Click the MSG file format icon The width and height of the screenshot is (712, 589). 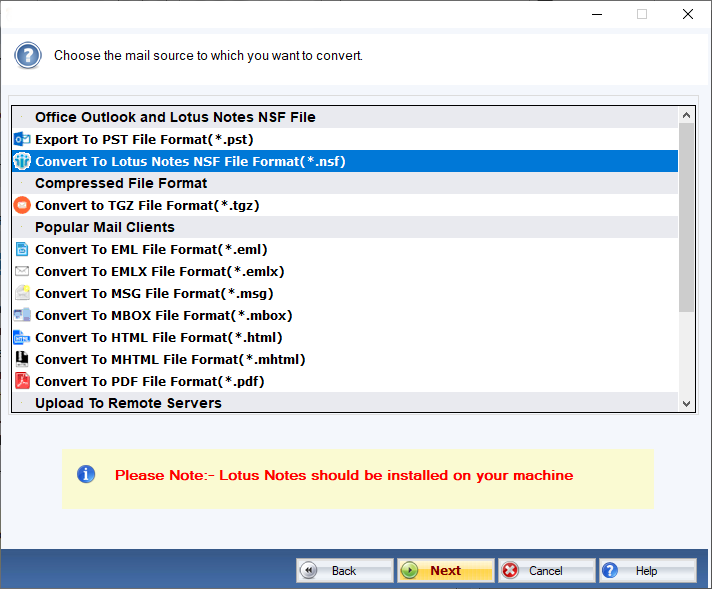[x=22, y=293]
